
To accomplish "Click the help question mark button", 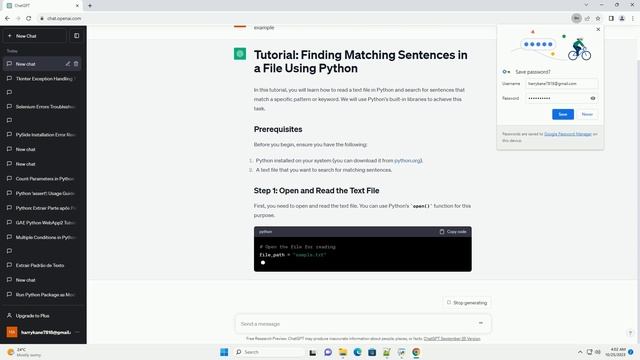I will 630,333.
